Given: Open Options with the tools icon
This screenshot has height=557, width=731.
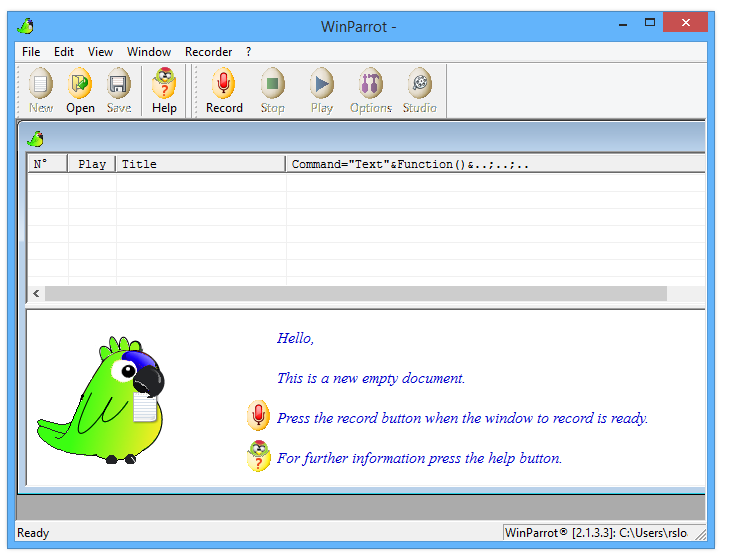Looking at the screenshot, I should point(371,84).
